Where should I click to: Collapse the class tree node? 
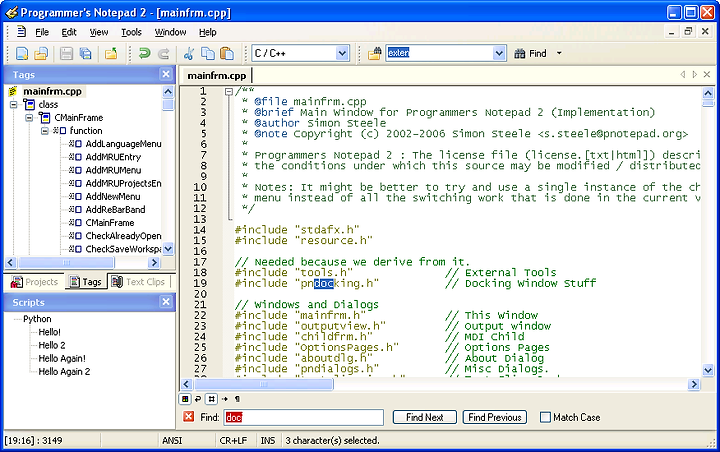click(14, 105)
